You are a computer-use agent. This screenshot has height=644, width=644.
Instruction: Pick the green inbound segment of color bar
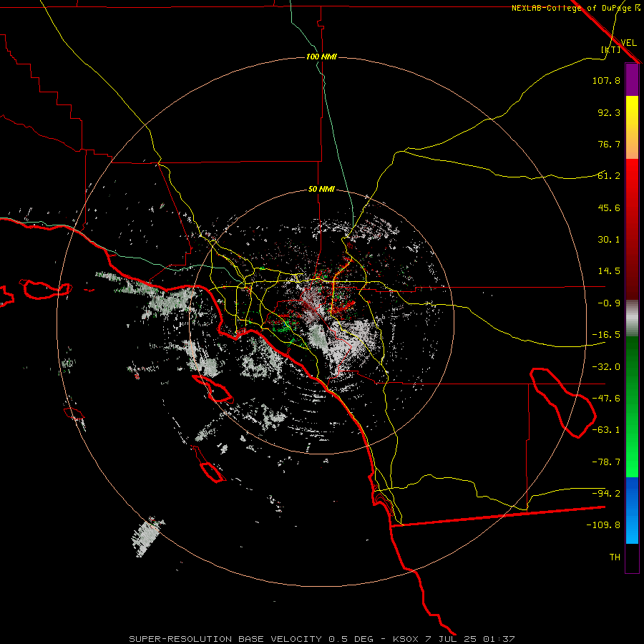pyautogui.click(x=632, y=406)
